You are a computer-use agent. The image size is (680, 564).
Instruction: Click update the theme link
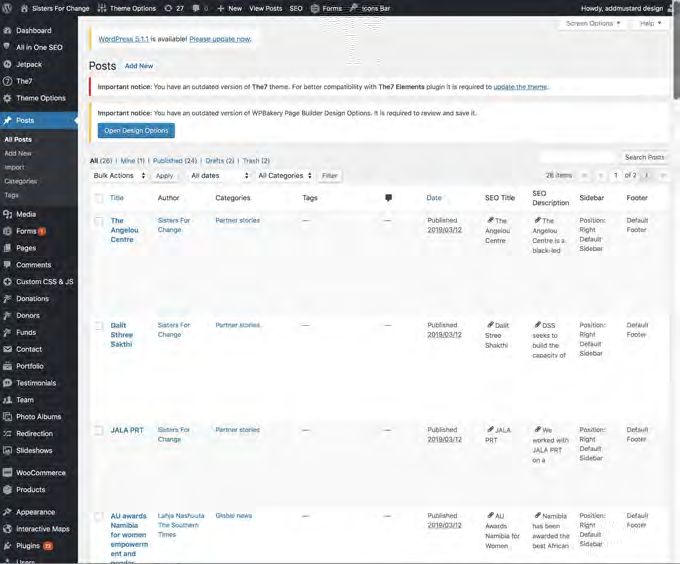520,87
